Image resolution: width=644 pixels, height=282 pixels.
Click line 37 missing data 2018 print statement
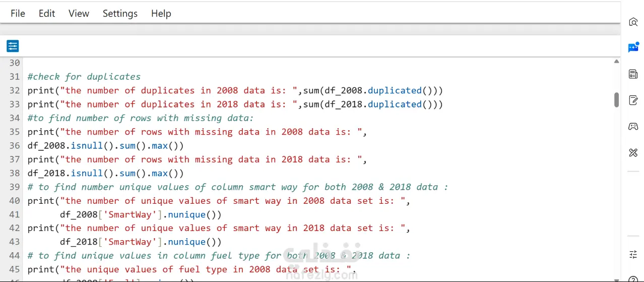198,159
